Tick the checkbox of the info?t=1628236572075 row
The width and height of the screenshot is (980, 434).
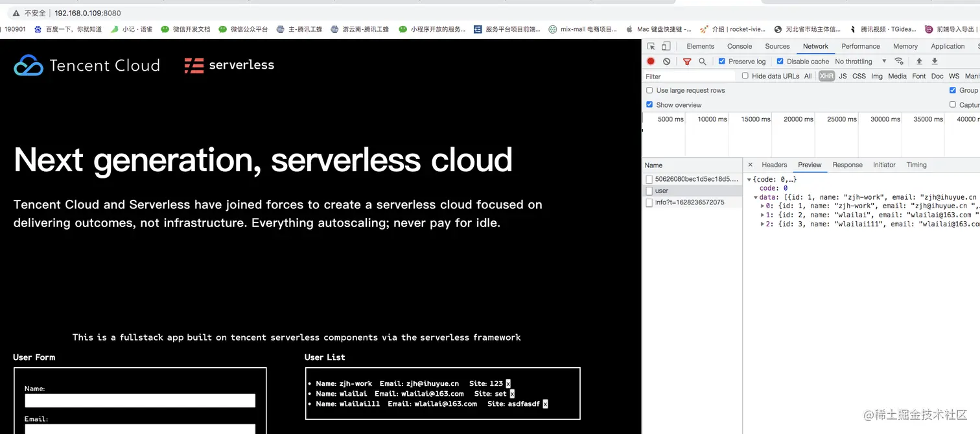(x=649, y=202)
